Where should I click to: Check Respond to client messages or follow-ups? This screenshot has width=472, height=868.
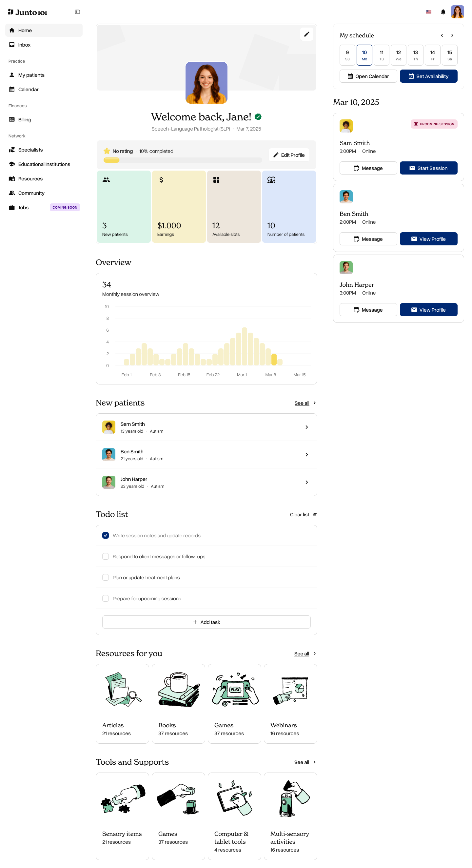click(105, 556)
